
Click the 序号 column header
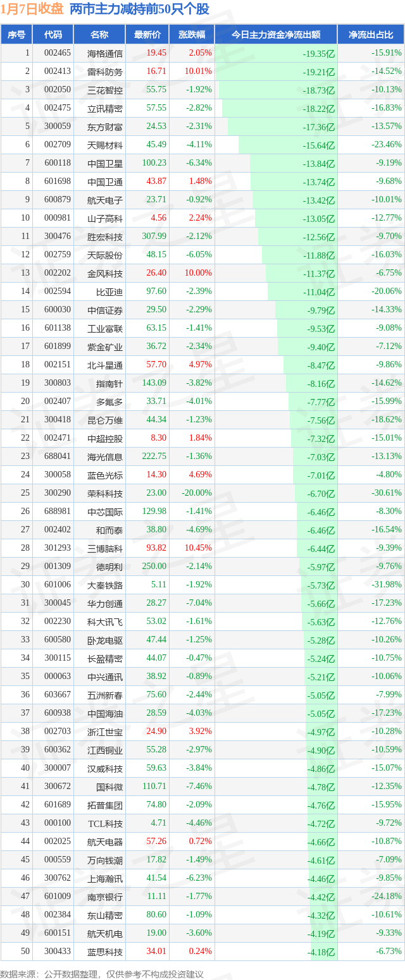coord(16,35)
